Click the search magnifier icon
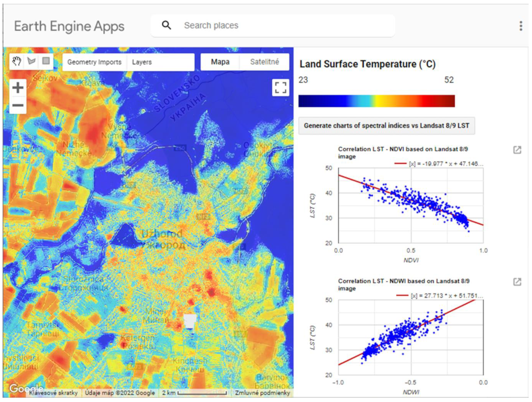The image size is (532, 402). click(x=166, y=25)
